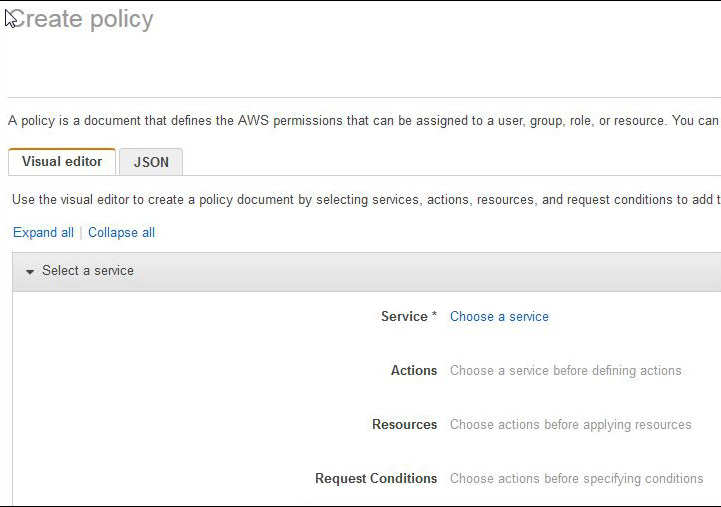
Task: Click the Expand all link
Action: 43,233
